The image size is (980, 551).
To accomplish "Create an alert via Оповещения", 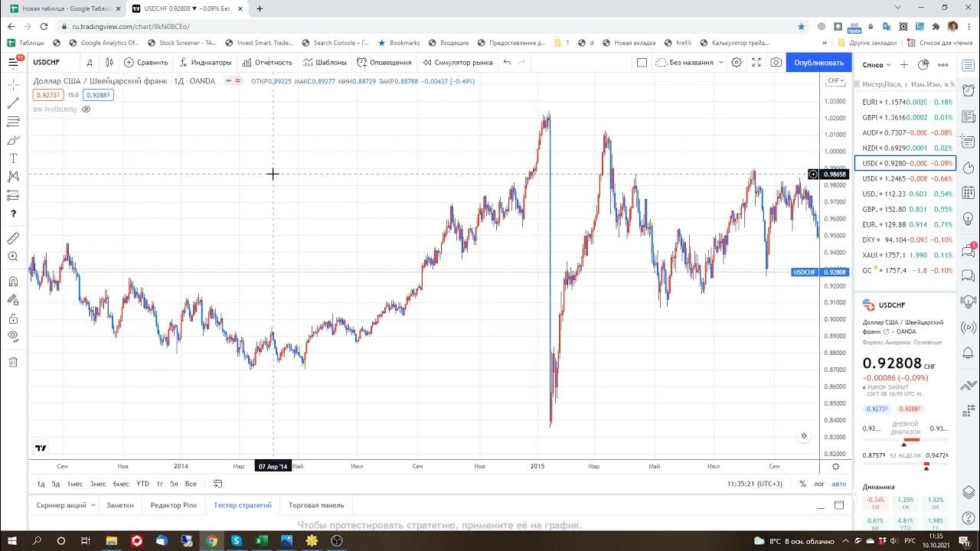I will coord(384,62).
